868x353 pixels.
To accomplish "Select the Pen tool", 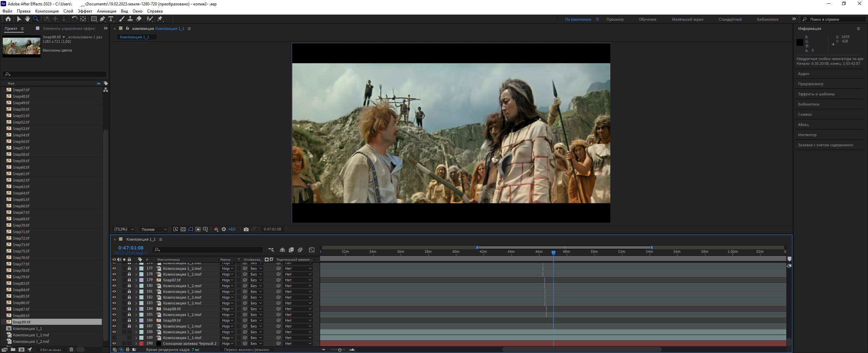I will pyautogui.click(x=102, y=19).
